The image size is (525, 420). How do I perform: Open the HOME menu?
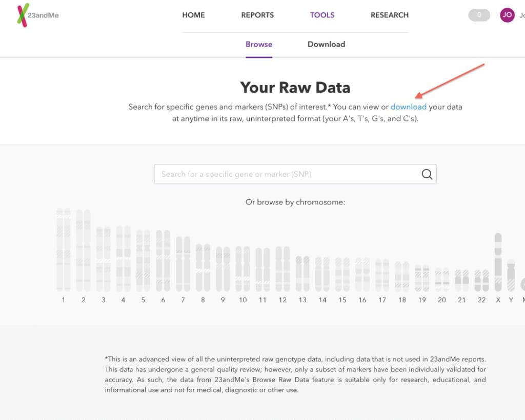click(193, 15)
